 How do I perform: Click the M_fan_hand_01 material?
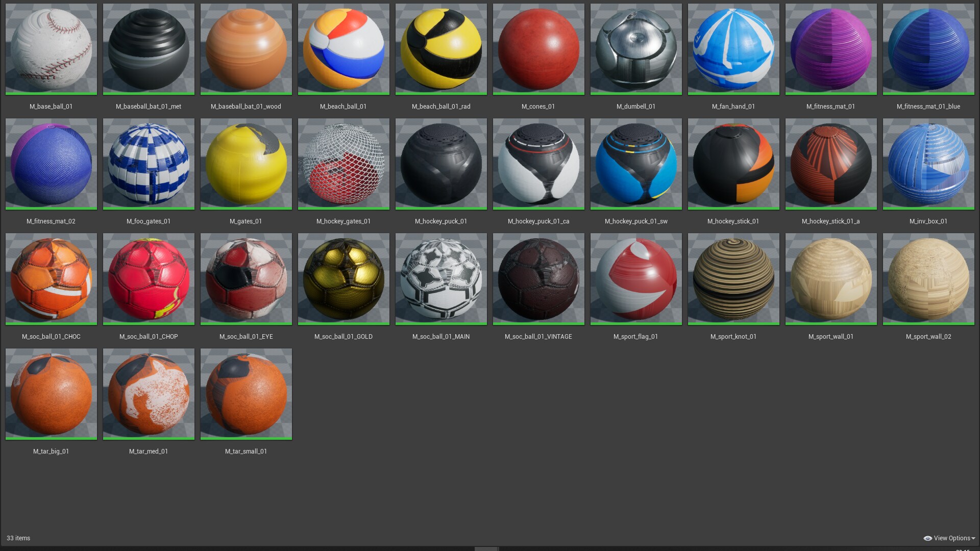click(x=733, y=49)
